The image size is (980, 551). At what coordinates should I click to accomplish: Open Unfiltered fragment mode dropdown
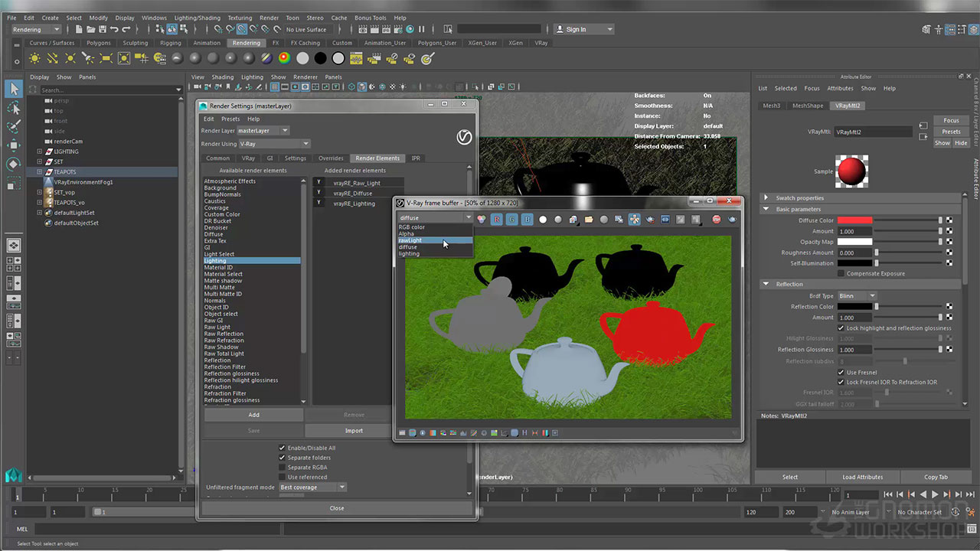(313, 487)
